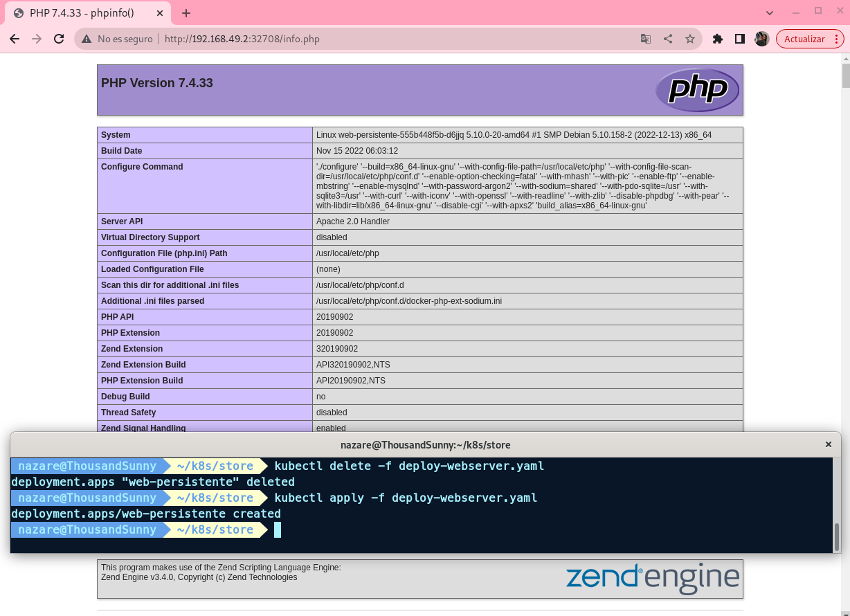The height and width of the screenshot is (616, 850).
Task: Click the forward navigation arrow
Action: [37, 39]
